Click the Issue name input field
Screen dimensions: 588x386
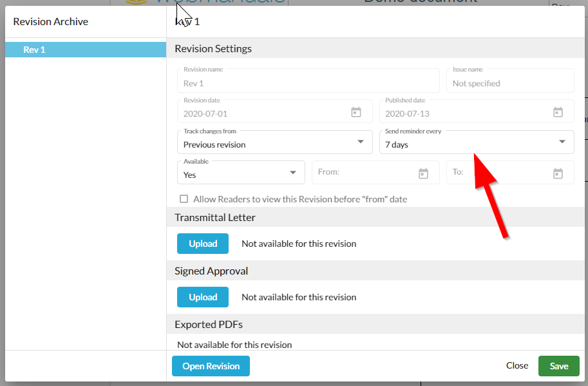point(509,83)
